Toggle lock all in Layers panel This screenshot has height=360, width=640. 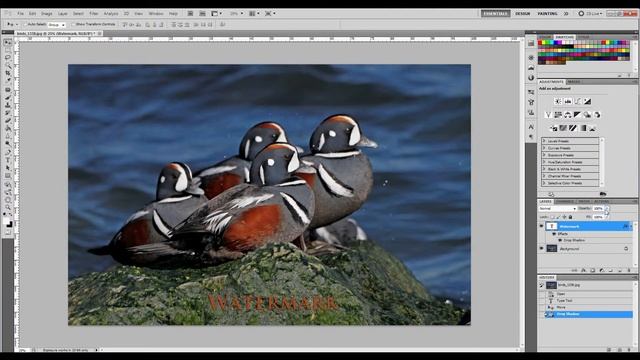tap(570, 217)
